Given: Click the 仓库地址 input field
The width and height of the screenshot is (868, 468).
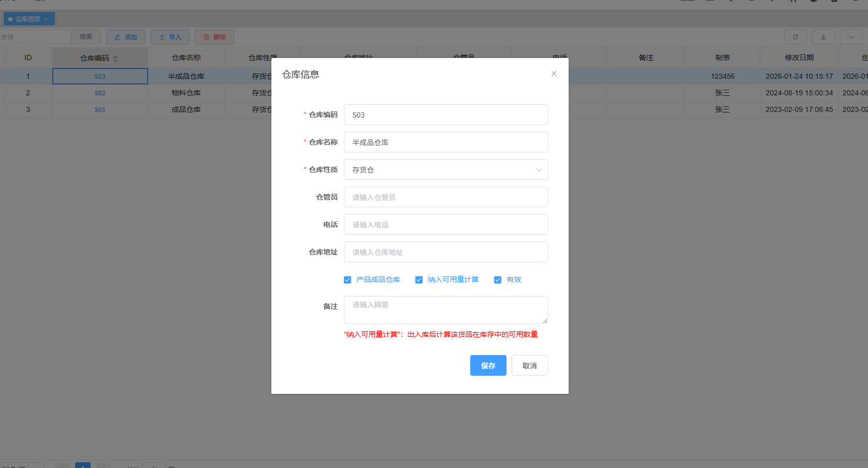Looking at the screenshot, I should (445, 252).
